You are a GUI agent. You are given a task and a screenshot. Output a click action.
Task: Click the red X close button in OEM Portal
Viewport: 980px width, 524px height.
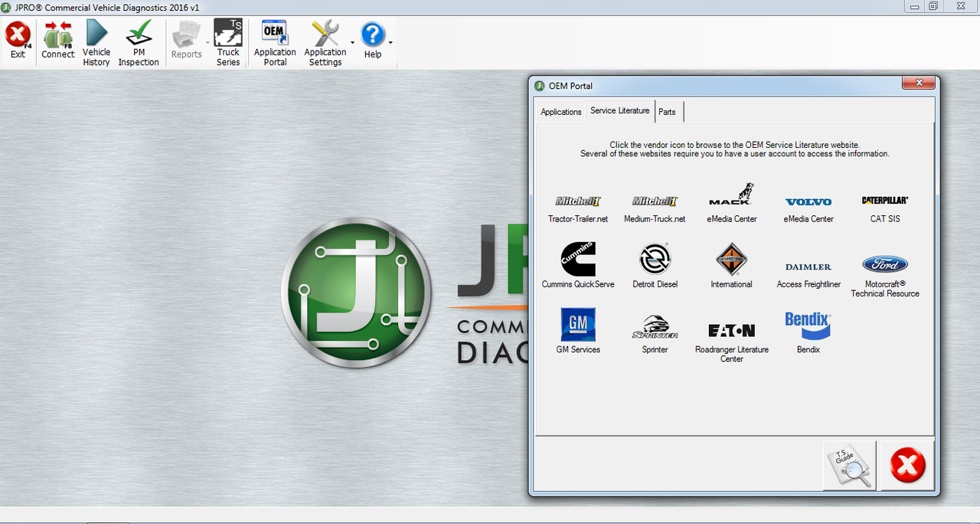pos(908,465)
